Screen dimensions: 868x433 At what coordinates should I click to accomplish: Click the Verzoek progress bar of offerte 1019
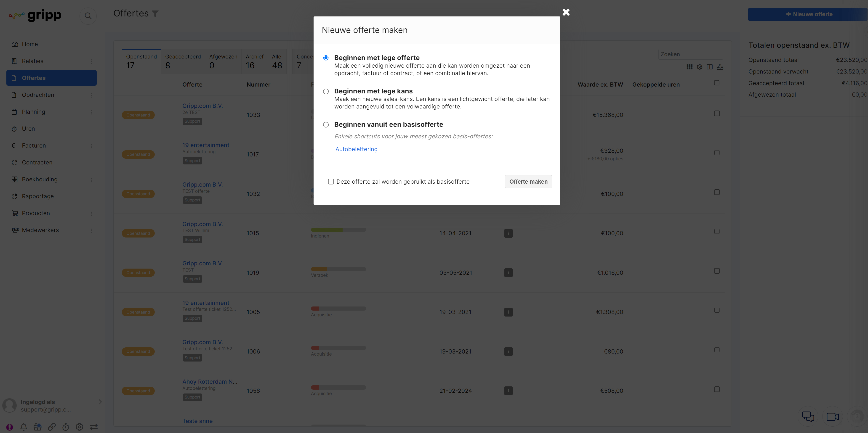click(x=338, y=269)
